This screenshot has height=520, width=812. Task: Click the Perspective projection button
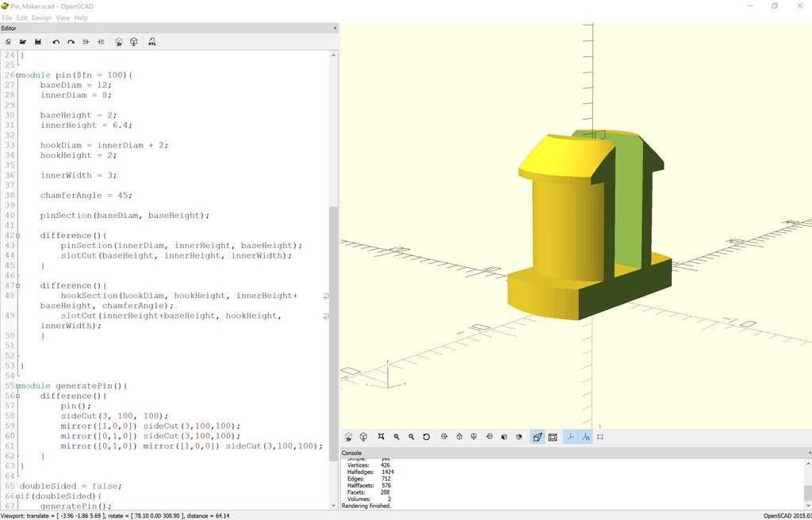coord(538,436)
